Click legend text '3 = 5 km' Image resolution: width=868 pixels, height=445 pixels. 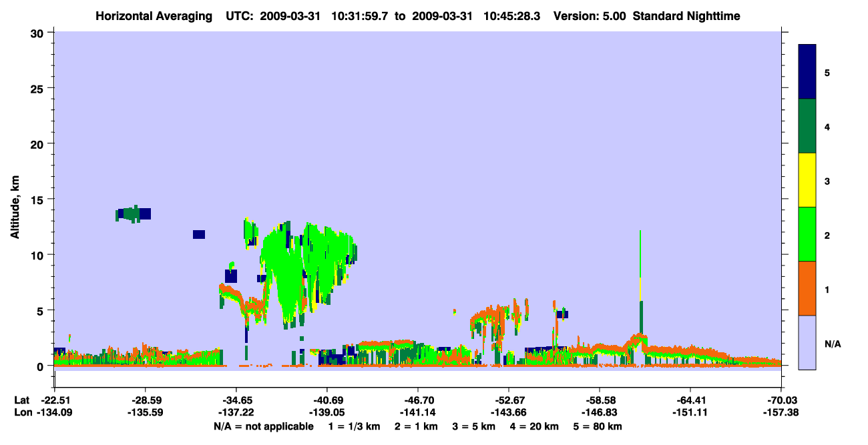[x=475, y=426]
